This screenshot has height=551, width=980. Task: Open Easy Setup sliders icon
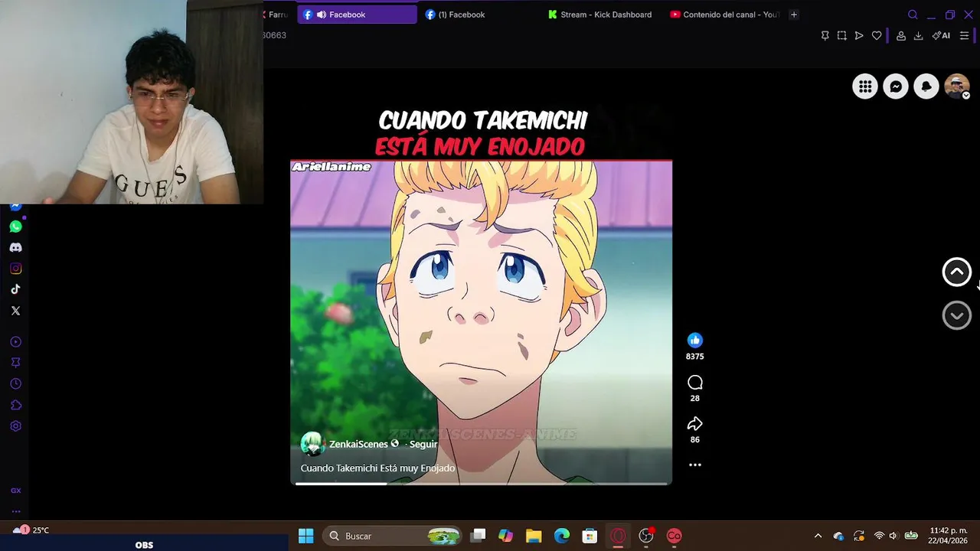tap(964, 35)
